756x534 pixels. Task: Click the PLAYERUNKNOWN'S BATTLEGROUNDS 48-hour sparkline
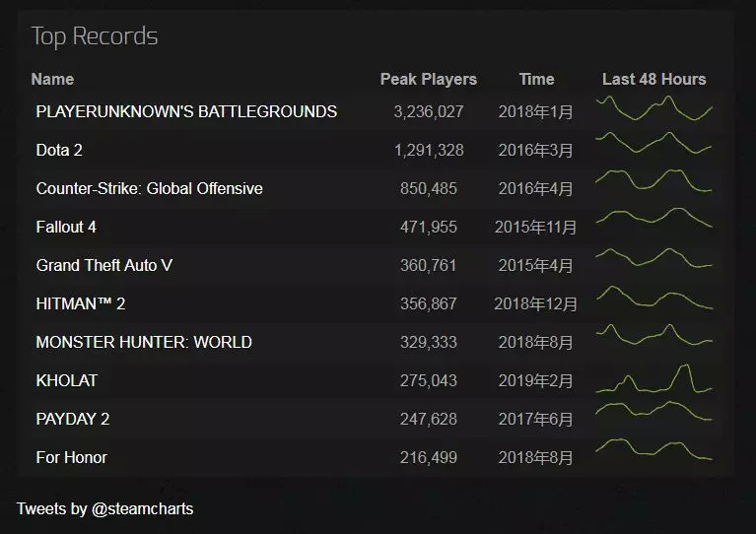[653, 108]
